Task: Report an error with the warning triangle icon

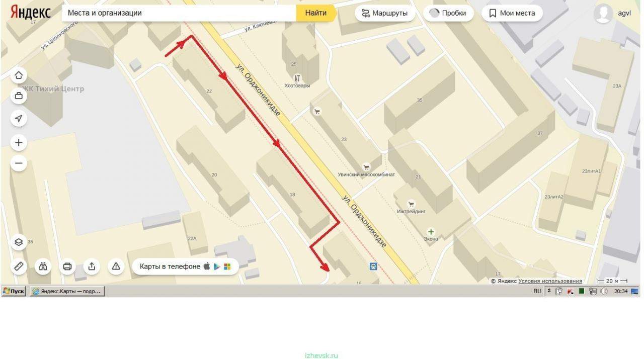Action: 116,266
